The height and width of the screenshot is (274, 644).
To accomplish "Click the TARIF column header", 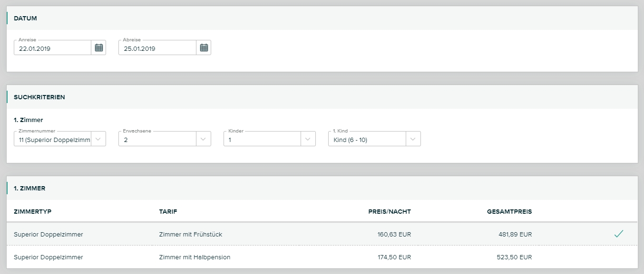I will 168,211.
